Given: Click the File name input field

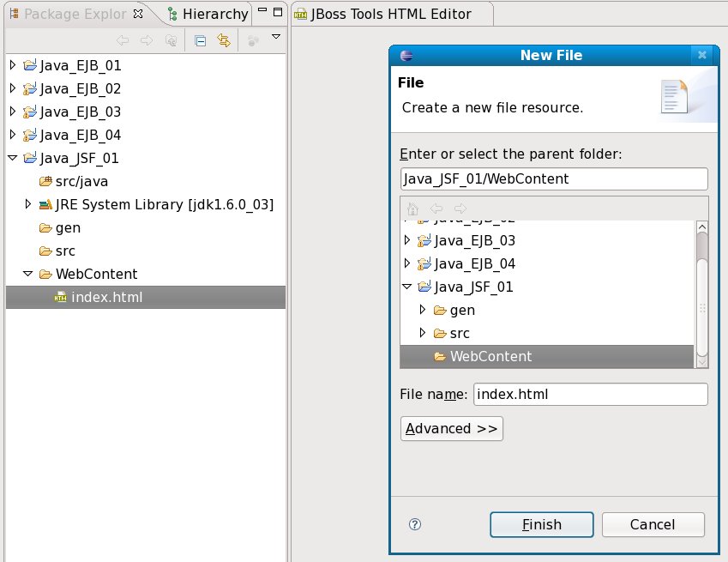Looking at the screenshot, I should [x=590, y=394].
